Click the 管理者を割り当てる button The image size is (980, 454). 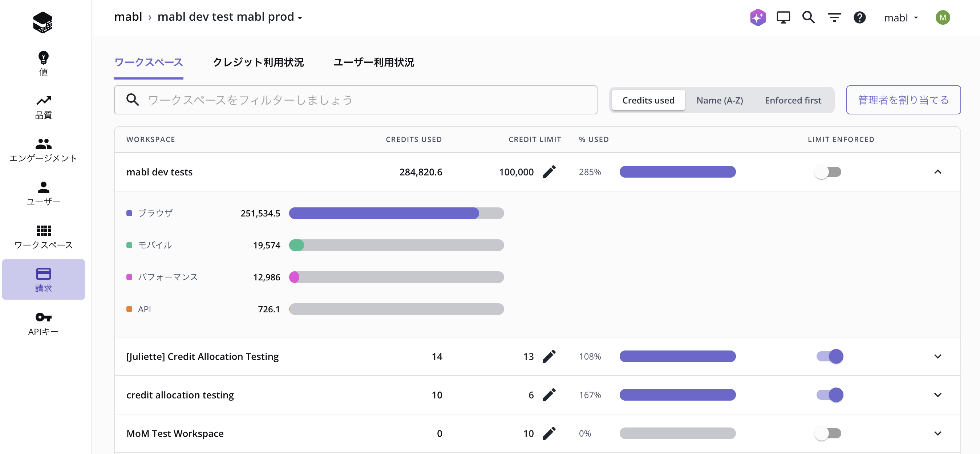click(903, 100)
